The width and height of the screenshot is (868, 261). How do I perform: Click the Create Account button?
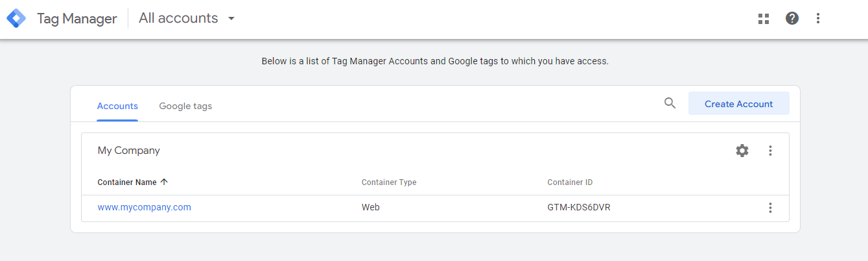tap(739, 104)
